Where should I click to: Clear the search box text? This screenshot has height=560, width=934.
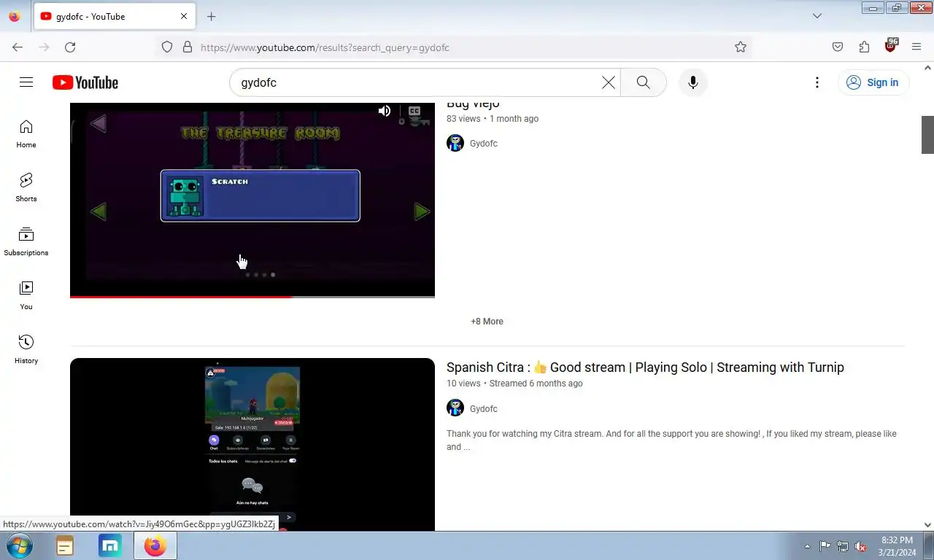tap(608, 82)
